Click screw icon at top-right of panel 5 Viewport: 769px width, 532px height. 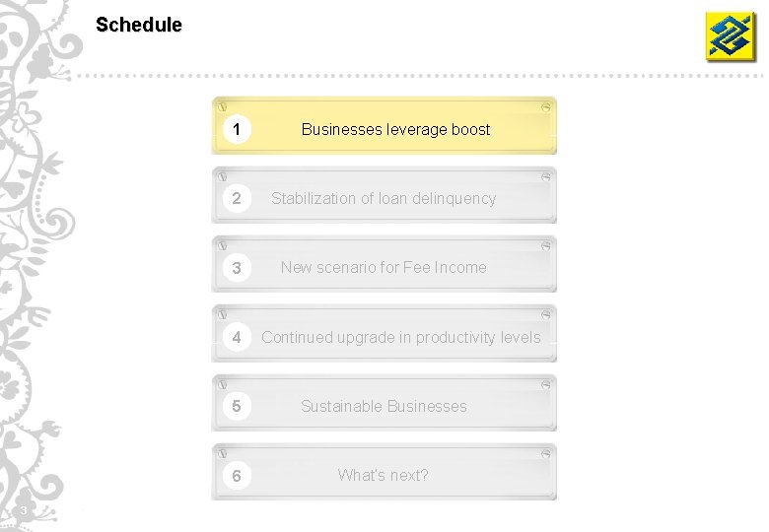coord(546,383)
